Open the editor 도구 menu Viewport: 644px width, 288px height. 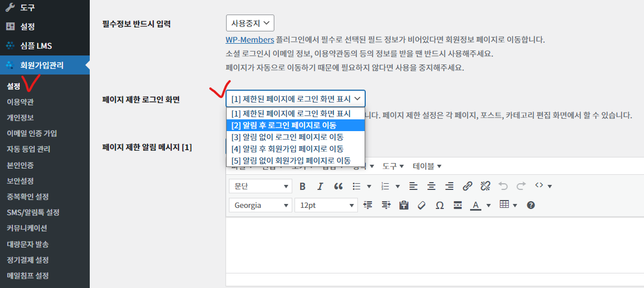click(x=393, y=166)
